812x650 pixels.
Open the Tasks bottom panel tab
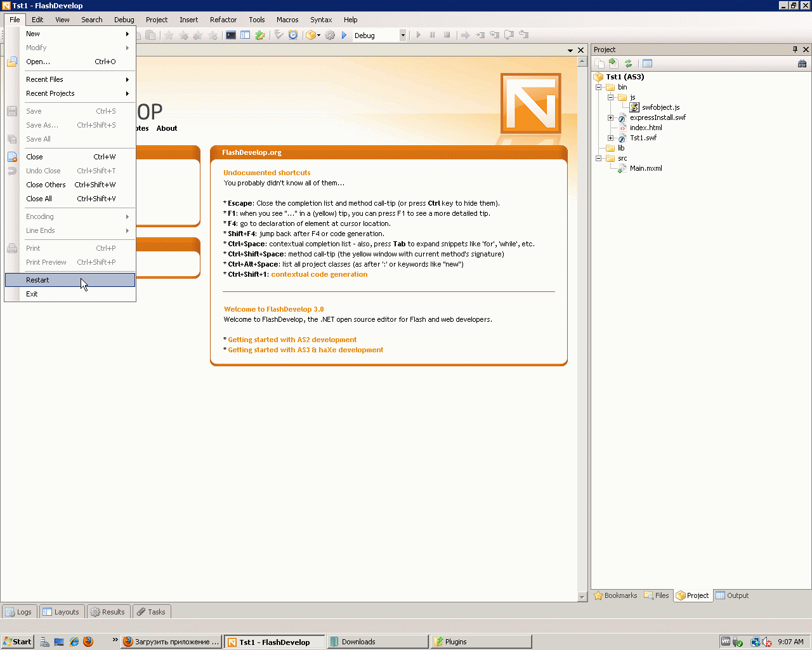(x=151, y=612)
